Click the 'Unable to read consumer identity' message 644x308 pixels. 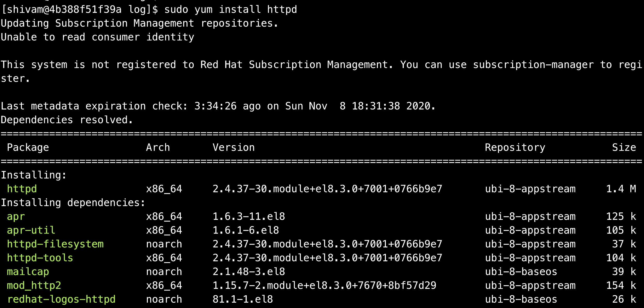(x=97, y=37)
